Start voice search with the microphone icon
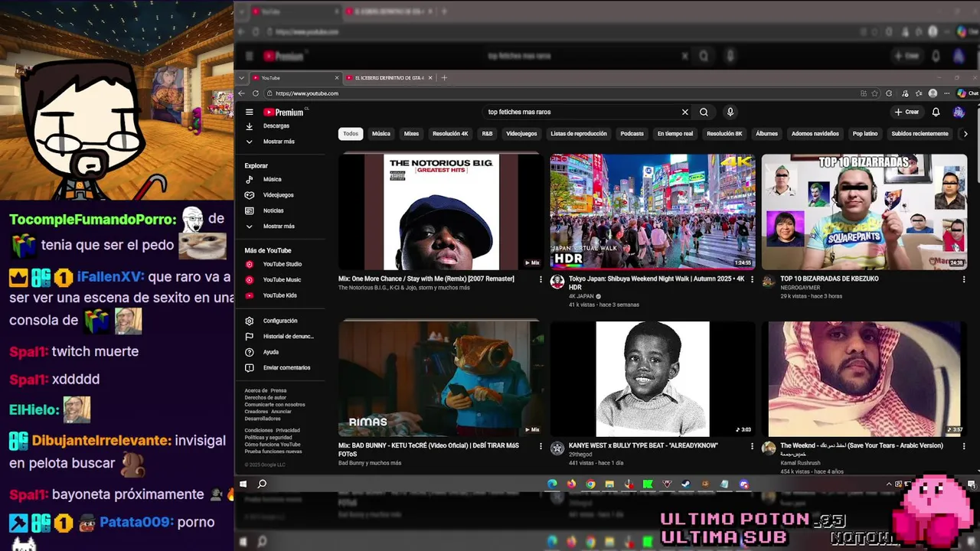The image size is (980, 551). click(x=730, y=112)
